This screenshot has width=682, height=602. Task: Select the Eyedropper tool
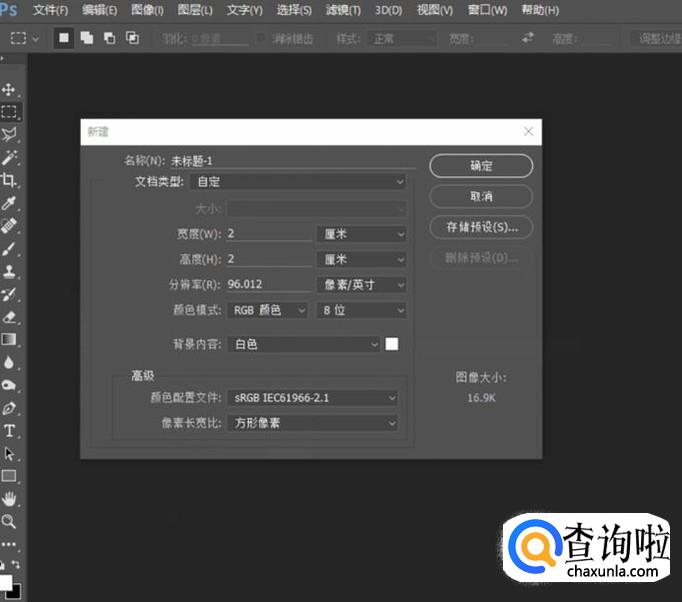click(9, 203)
